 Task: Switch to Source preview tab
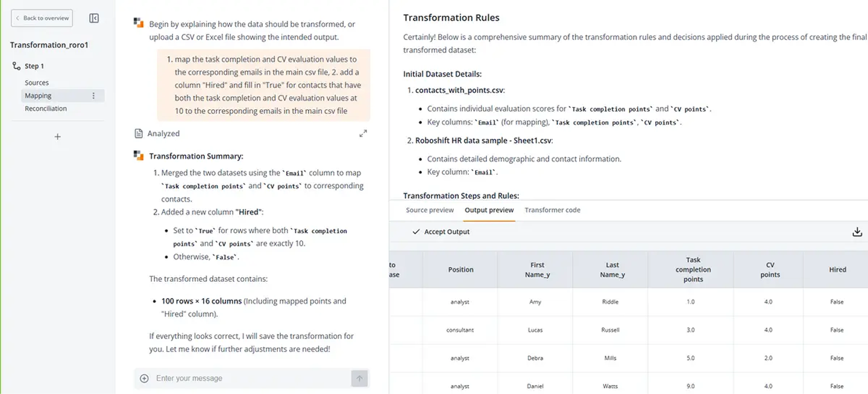pyautogui.click(x=430, y=210)
